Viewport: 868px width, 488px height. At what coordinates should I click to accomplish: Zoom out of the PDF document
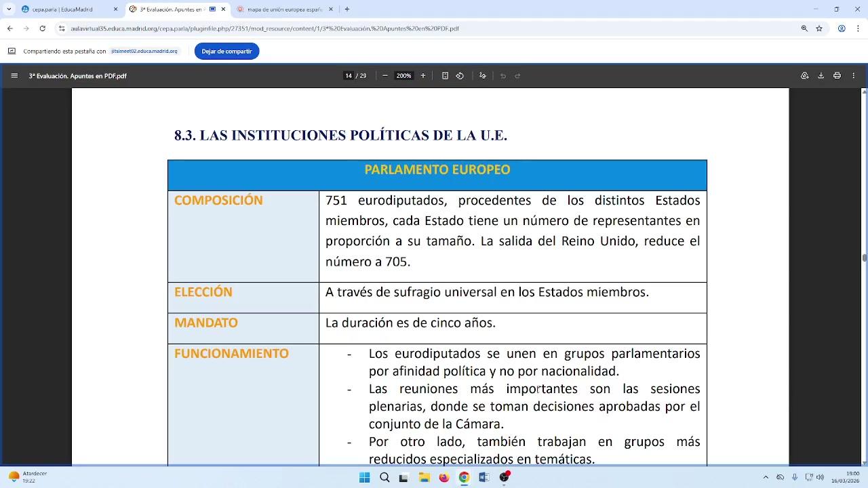pyautogui.click(x=385, y=76)
